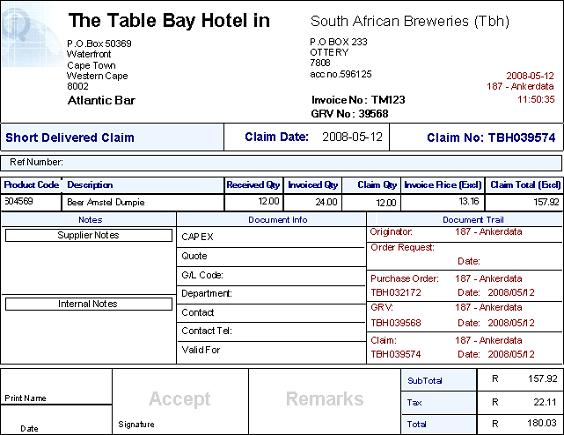The height and width of the screenshot is (435, 564).
Task: Click the Print Name field
Action: 56,387
